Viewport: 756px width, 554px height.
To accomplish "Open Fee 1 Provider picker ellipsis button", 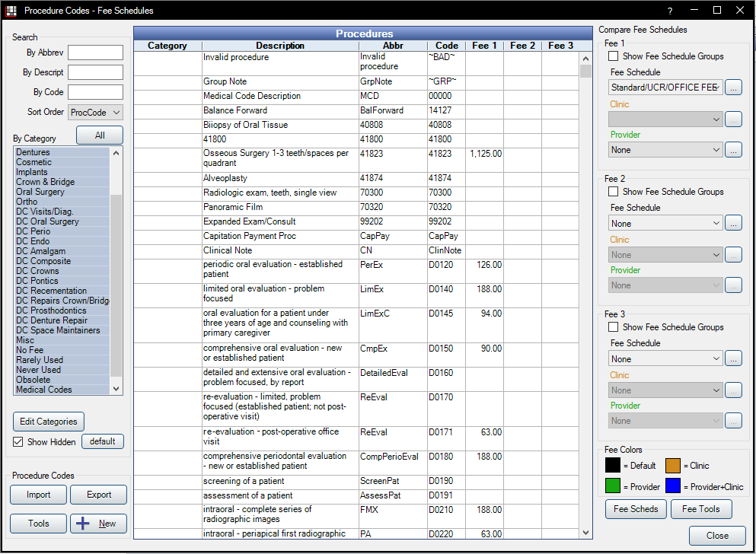I will click(733, 150).
